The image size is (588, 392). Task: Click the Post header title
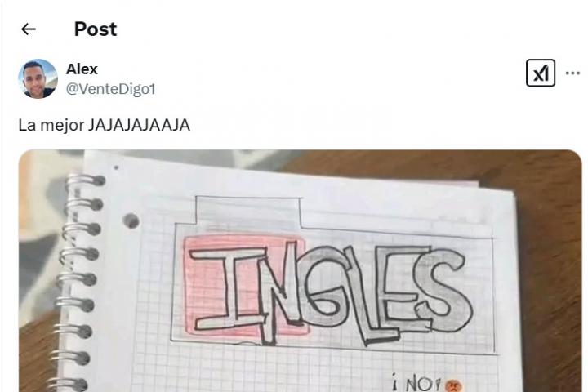[96, 29]
